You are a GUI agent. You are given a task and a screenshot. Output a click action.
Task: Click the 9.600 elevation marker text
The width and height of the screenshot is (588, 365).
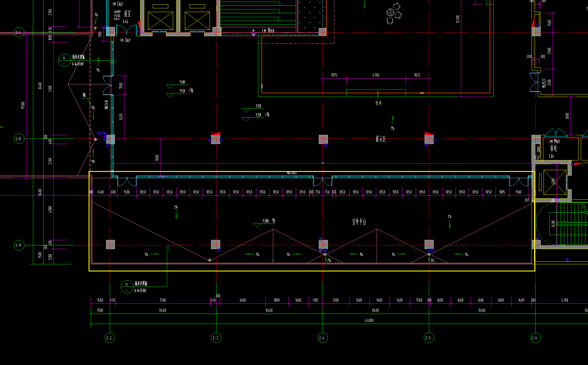tap(182, 82)
